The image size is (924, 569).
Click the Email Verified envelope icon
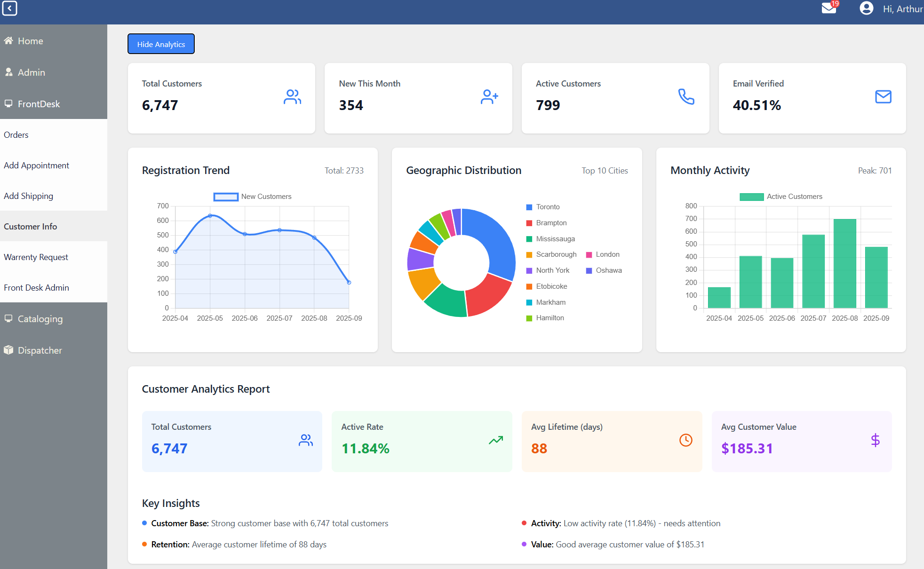[x=883, y=97]
